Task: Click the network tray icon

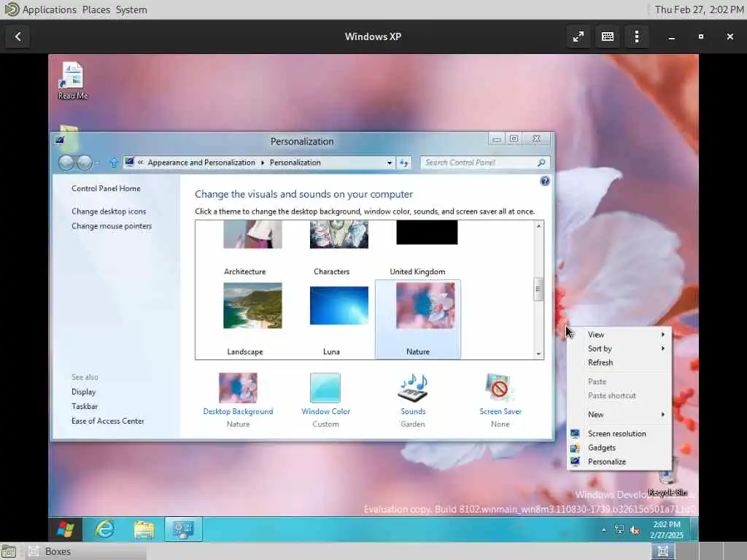Action: (x=619, y=529)
